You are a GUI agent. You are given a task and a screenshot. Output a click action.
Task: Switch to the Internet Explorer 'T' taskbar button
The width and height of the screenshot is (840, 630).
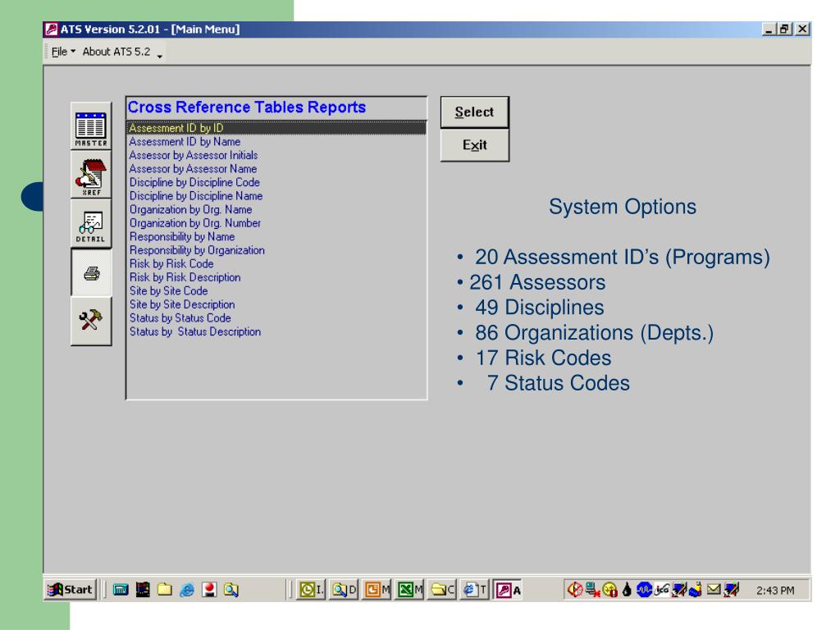click(x=475, y=590)
